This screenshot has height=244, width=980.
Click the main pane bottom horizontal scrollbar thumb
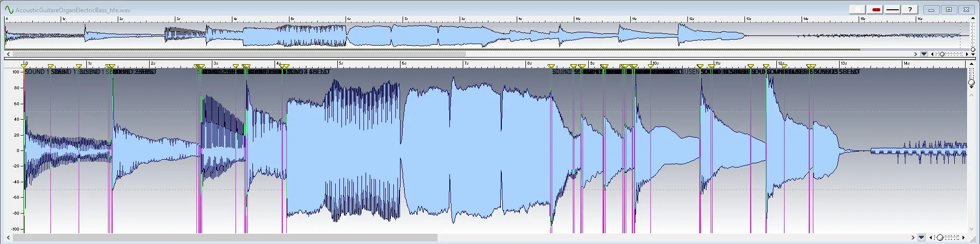(225, 237)
